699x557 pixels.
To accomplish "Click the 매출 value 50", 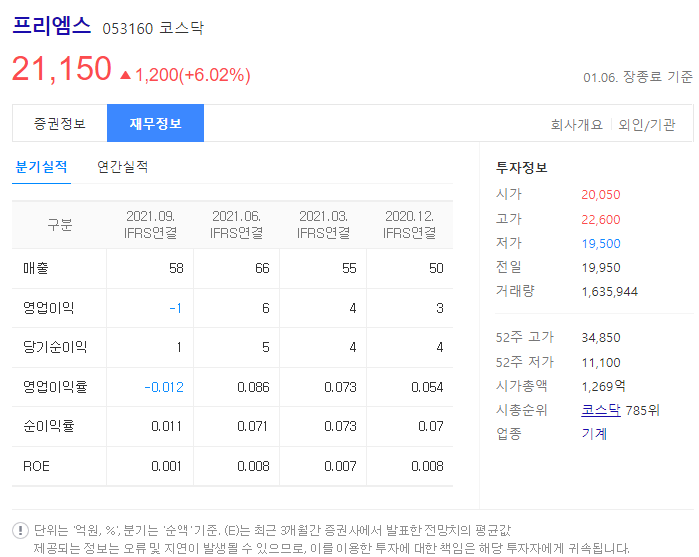I will point(436,268).
